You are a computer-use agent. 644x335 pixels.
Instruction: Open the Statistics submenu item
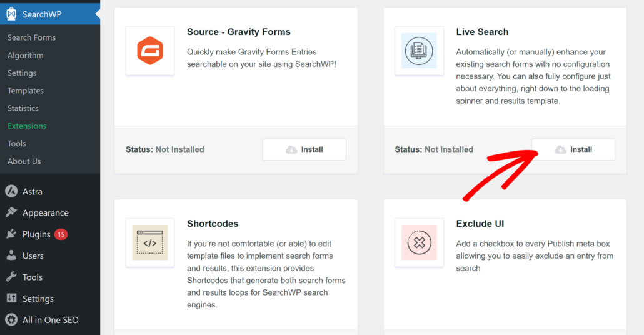(23, 108)
